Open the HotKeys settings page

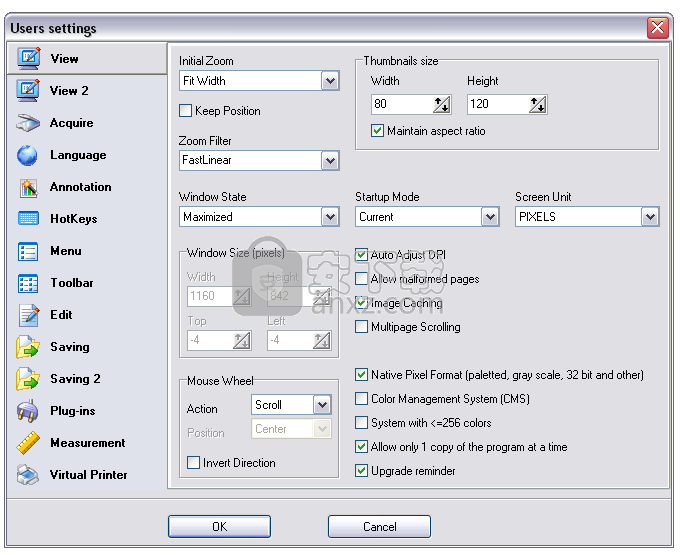87,219
